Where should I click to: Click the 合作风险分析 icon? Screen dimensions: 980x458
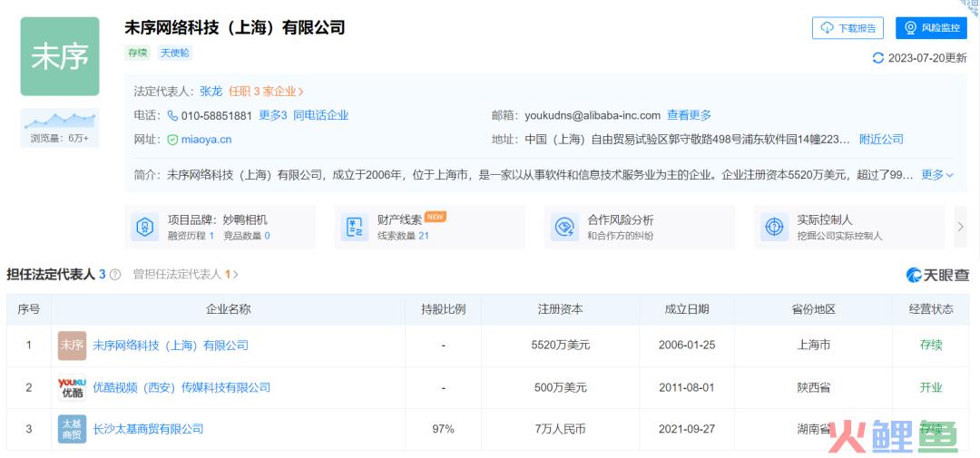tap(563, 228)
